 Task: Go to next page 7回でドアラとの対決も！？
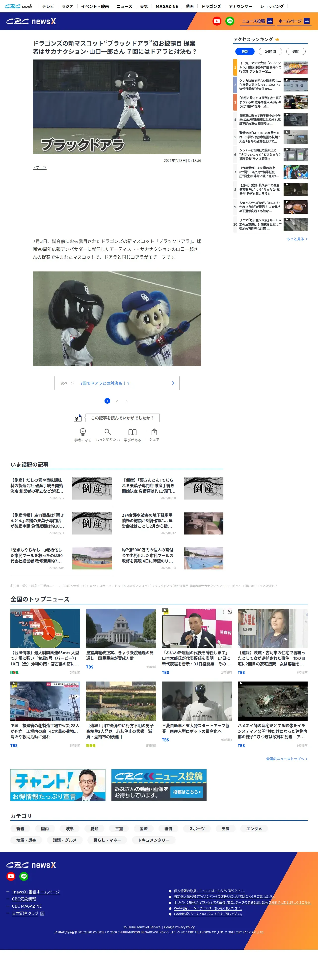click(x=117, y=383)
